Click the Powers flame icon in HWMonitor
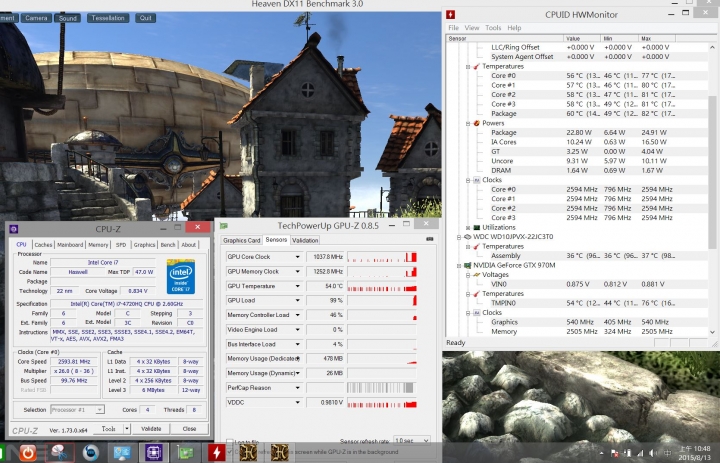Image resolution: width=720 pixels, height=463 pixels. pos(477,123)
